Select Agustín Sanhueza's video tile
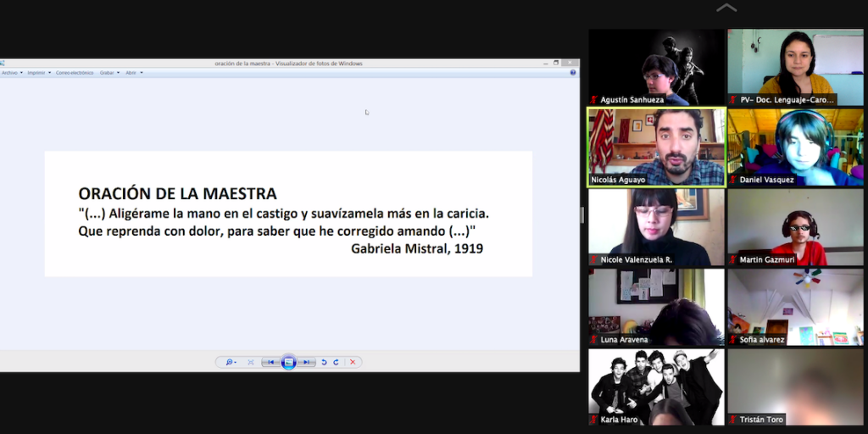Viewport: 868px width, 434px height. [657, 67]
